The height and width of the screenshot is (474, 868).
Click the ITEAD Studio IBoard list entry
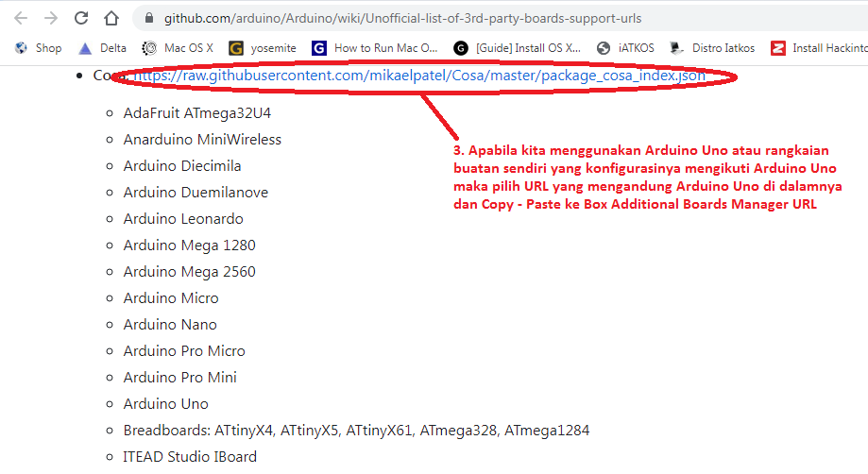pos(190,457)
